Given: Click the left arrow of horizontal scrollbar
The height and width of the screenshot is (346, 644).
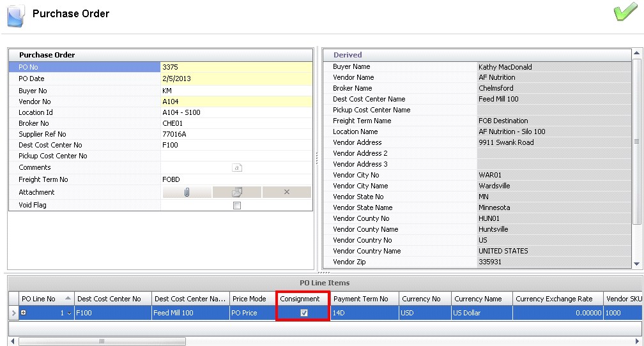Looking at the screenshot, I should pos(12,341).
